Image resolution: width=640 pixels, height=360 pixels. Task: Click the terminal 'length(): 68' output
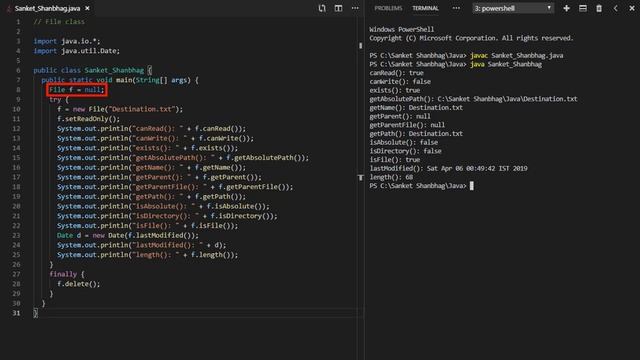coord(391,177)
